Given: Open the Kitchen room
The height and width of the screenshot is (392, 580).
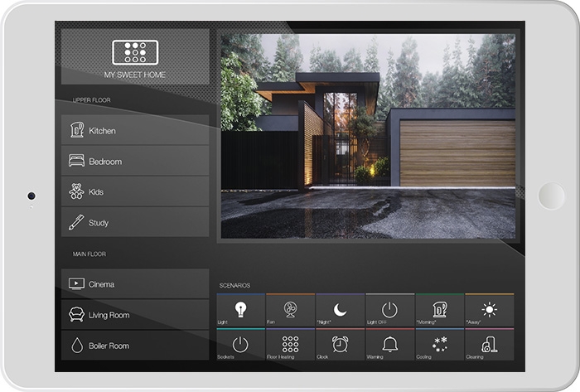Looking at the screenshot, I should pyautogui.click(x=135, y=130).
